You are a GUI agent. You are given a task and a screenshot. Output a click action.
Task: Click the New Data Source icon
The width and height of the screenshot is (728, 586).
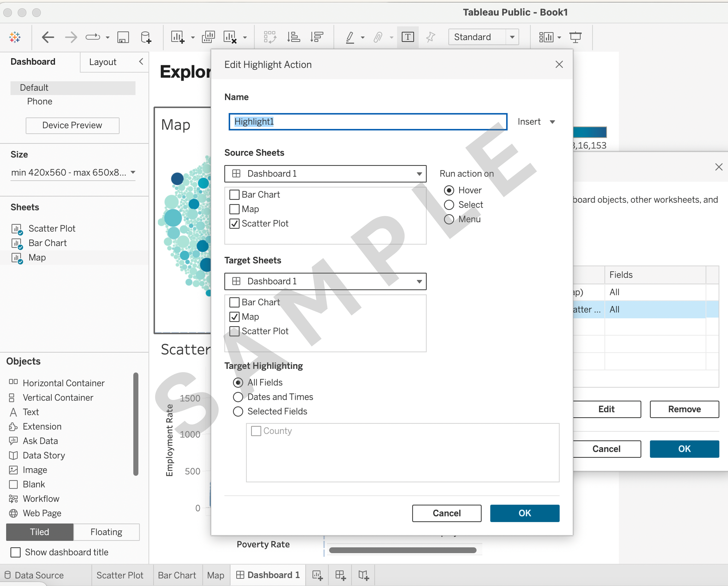(x=146, y=37)
